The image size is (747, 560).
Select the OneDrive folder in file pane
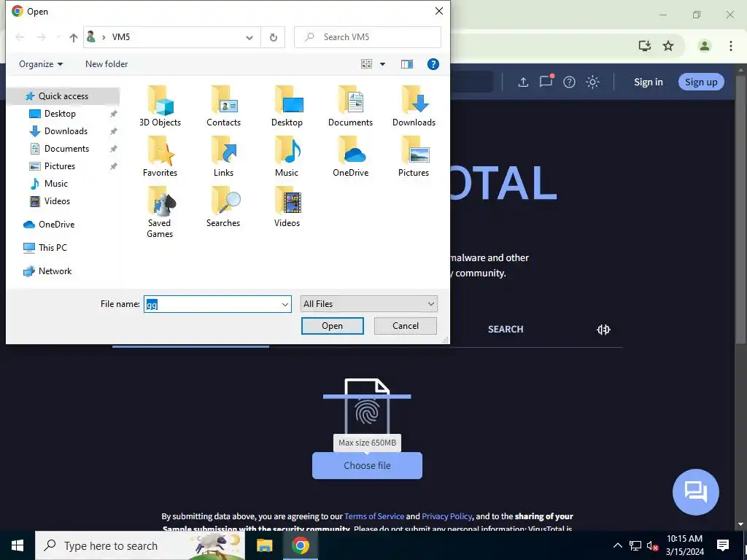pos(350,157)
